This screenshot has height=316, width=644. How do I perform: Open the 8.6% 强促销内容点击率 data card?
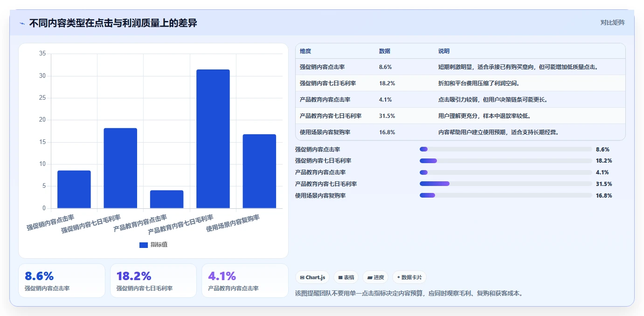62,281
